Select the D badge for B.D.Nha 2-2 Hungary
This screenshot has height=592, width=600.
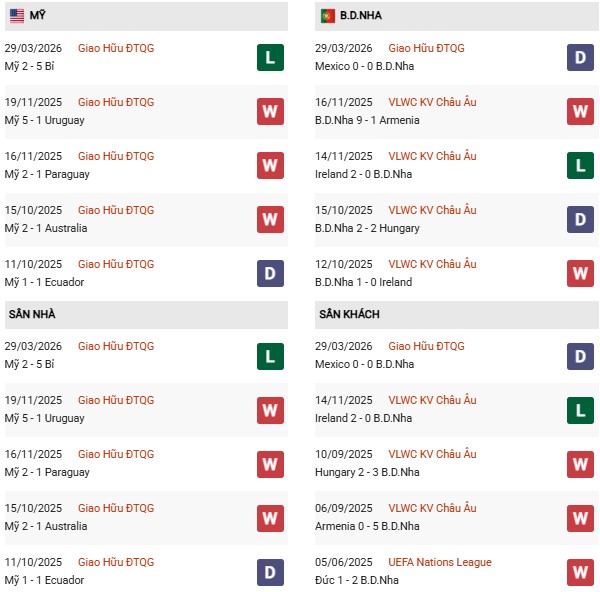coord(580,219)
